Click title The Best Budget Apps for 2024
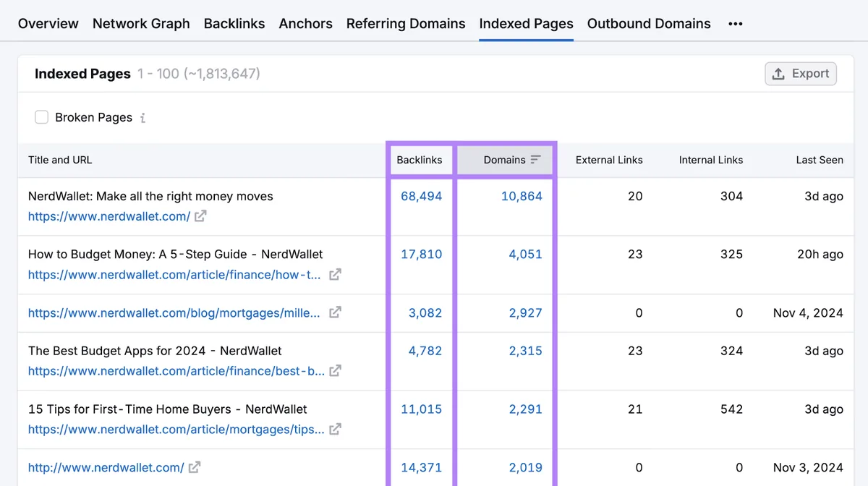Screen dimensions: 868x486 [x=155, y=351]
